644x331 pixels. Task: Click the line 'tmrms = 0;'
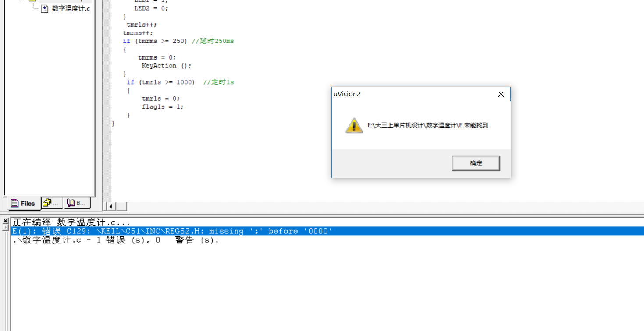[x=157, y=57]
